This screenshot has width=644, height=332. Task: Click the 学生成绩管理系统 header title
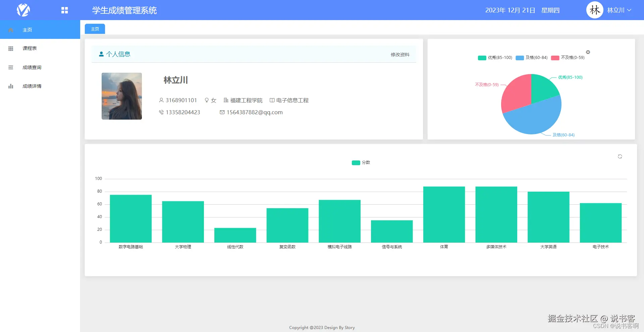point(124,10)
